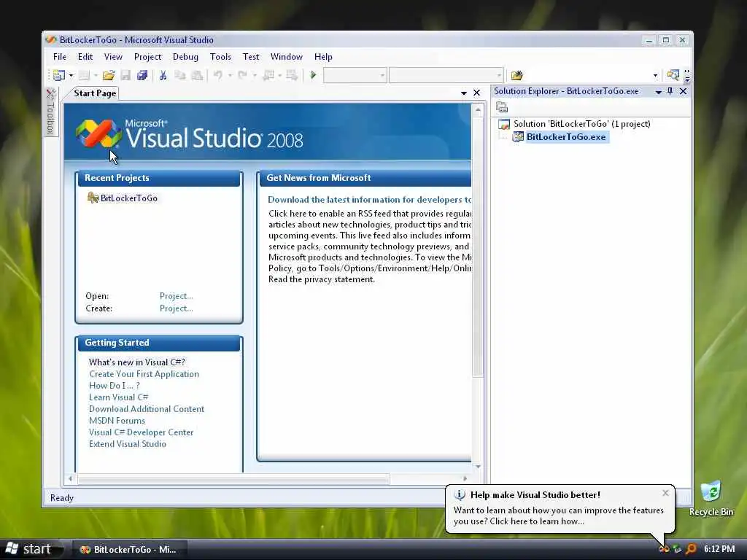Screen dimensions: 747x560
Task: Open the View menu
Action: [x=113, y=57]
